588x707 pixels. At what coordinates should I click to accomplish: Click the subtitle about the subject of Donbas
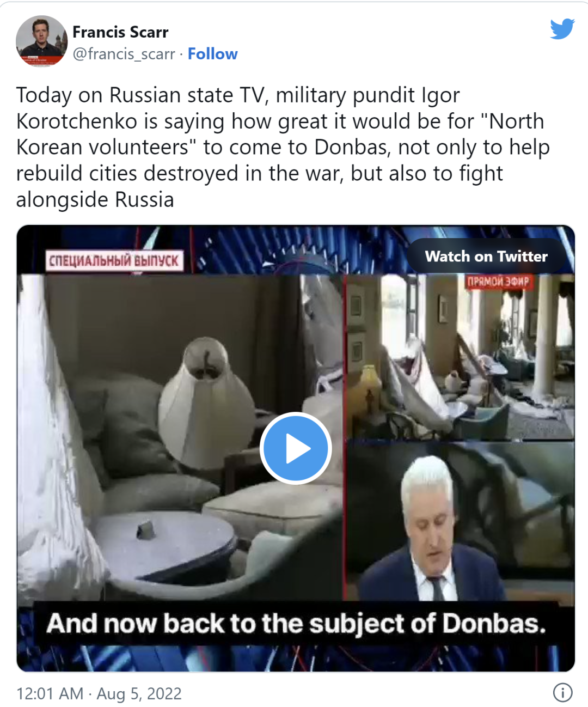[296, 623]
